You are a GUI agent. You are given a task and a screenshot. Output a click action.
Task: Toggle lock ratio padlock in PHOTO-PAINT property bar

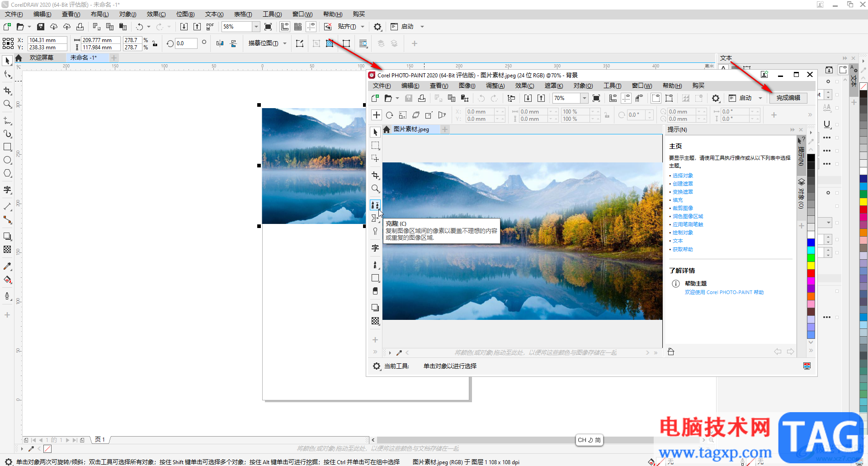(x=607, y=115)
